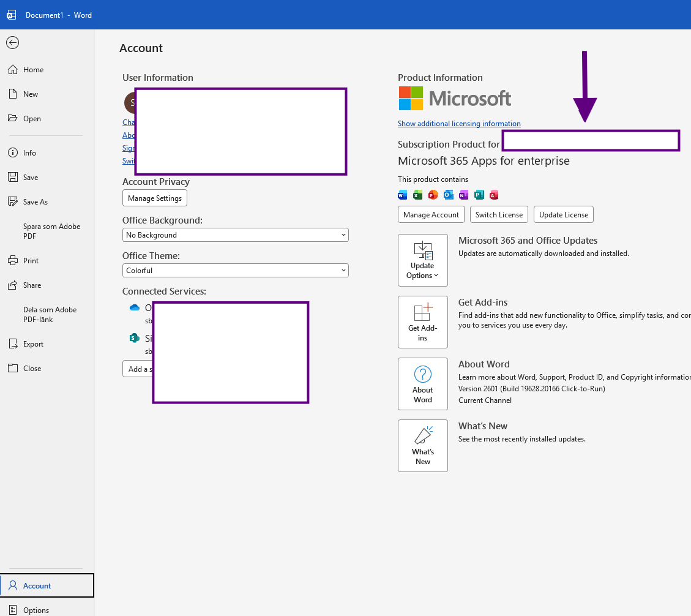
Task: Click Microsoft 365 Apps for enterprise text
Action: tap(484, 160)
